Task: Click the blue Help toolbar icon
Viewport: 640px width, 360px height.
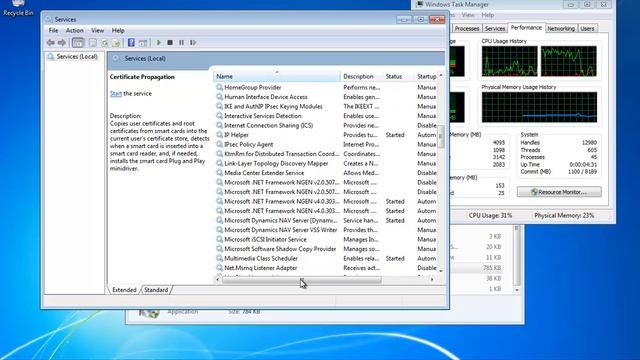Action: pyautogui.click(x=131, y=42)
